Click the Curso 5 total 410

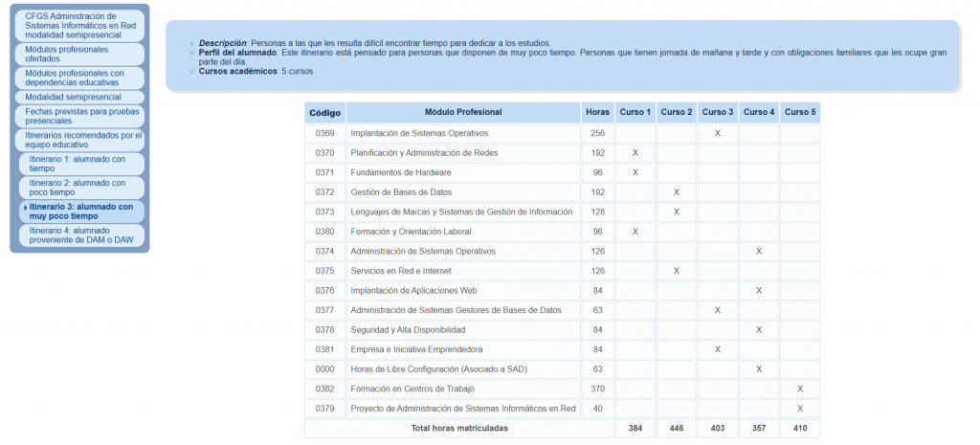point(800,429)
